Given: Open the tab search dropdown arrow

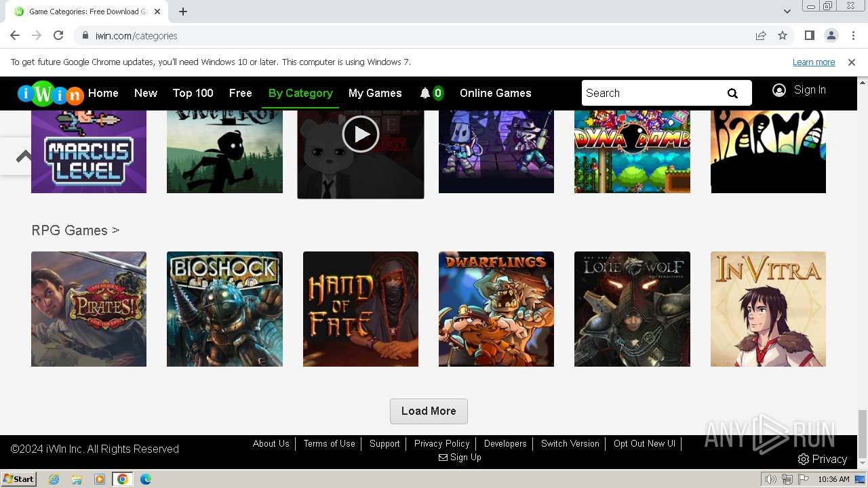Looking at the screenshot, I should point(787,12).
